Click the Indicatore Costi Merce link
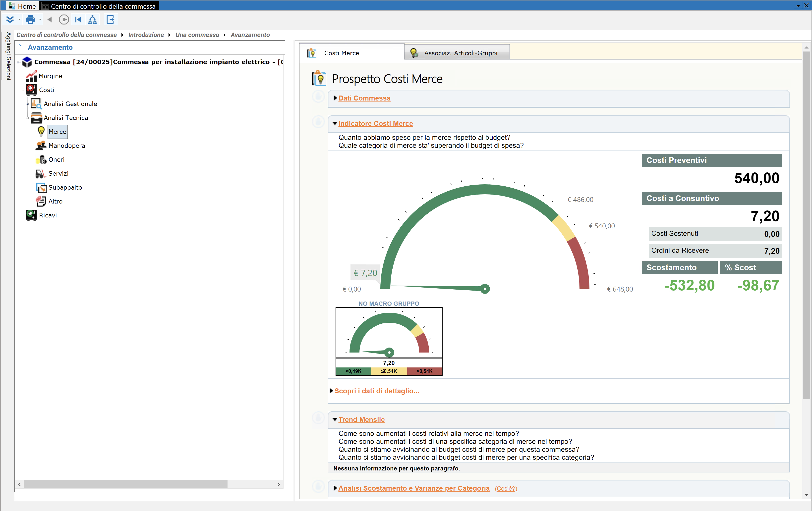 pyautogui.click(x=375, y=123)
